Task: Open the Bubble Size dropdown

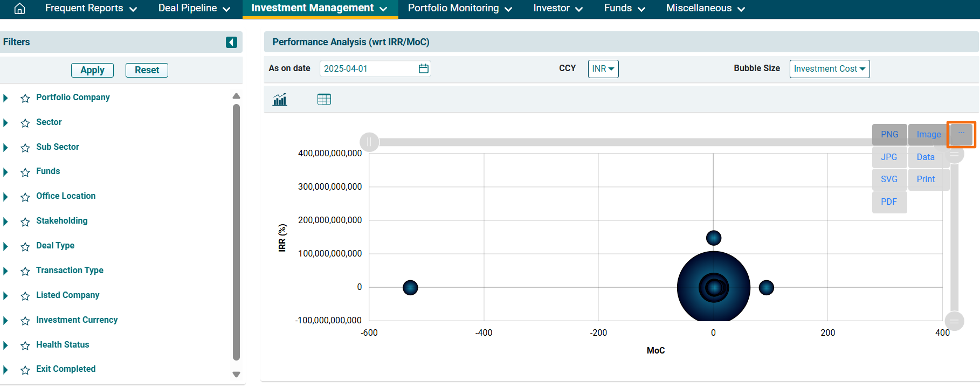Action: click(829, 69)
